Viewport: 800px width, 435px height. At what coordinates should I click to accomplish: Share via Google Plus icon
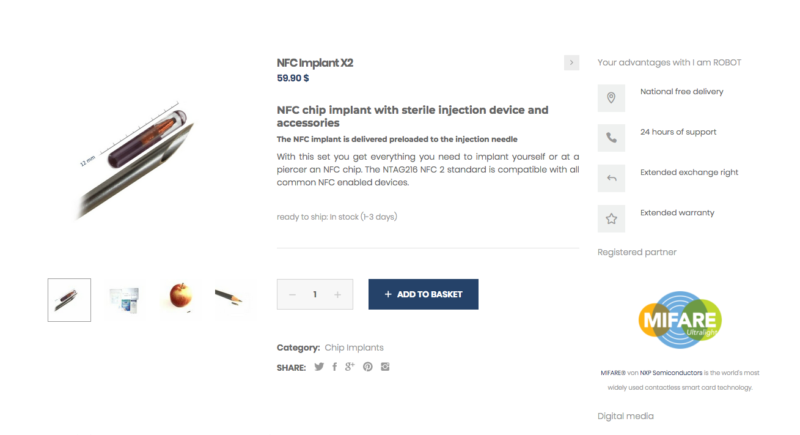click(x=350, y=367)
